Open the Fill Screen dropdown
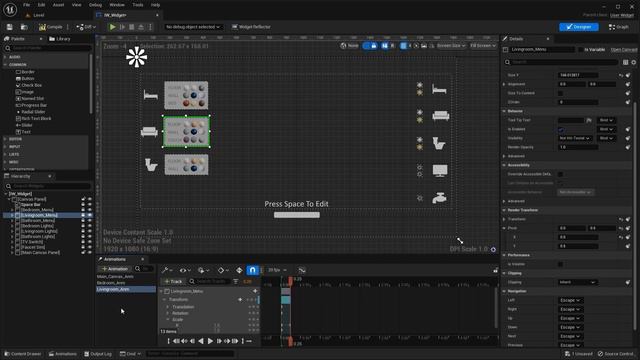The width and height of the screenshot is (640, 360). click(x=483, y=46)
